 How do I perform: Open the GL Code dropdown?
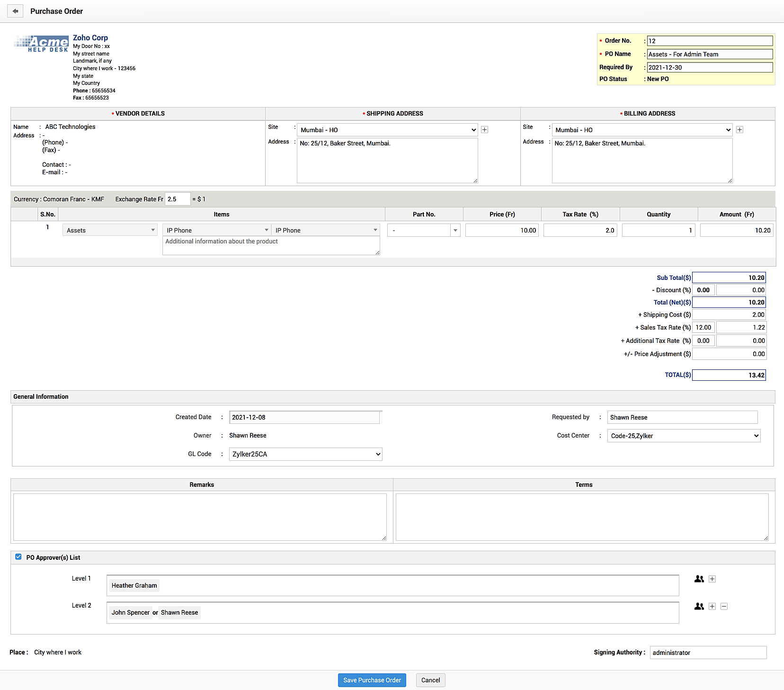coord(305,454)
